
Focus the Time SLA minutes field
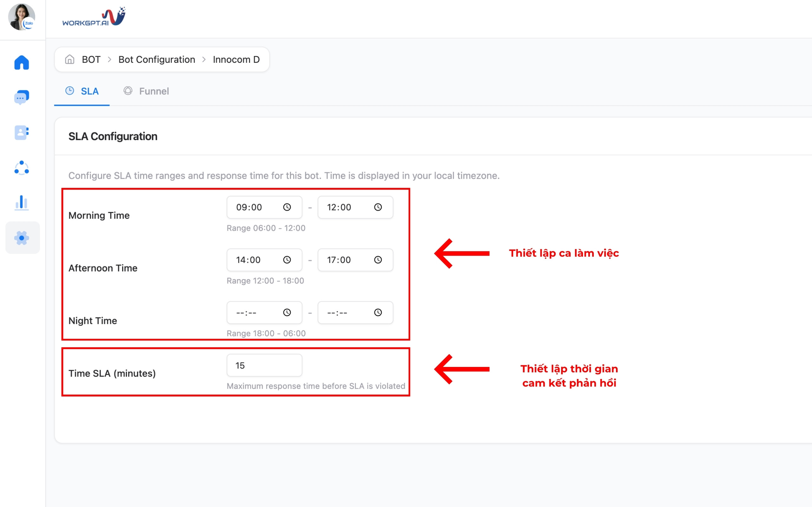tap(264, 365)
